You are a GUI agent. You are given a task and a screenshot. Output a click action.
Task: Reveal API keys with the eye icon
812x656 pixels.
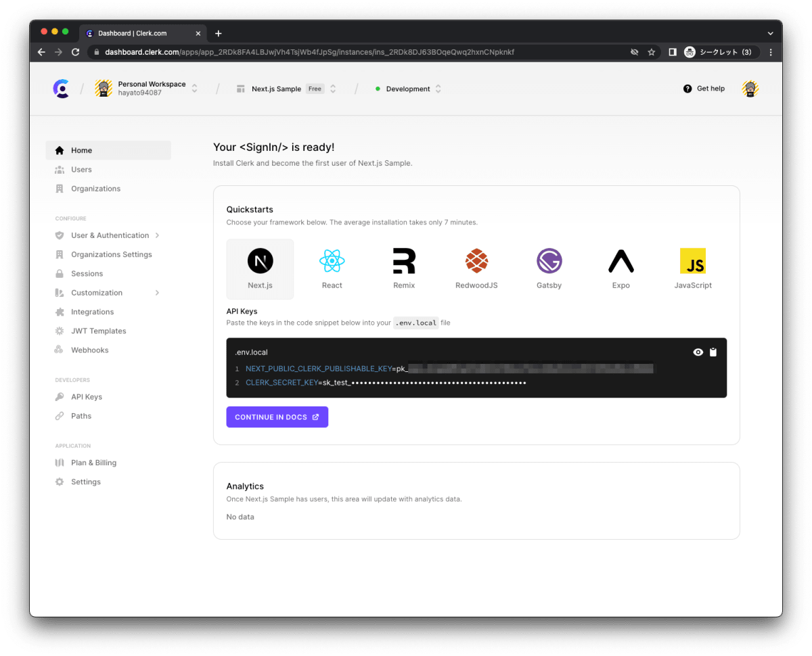click(698, 352)
